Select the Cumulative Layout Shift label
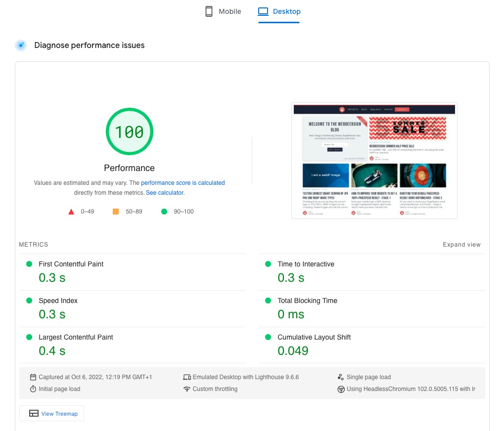This screenshot has width=504, height=431. coord(314,337)
